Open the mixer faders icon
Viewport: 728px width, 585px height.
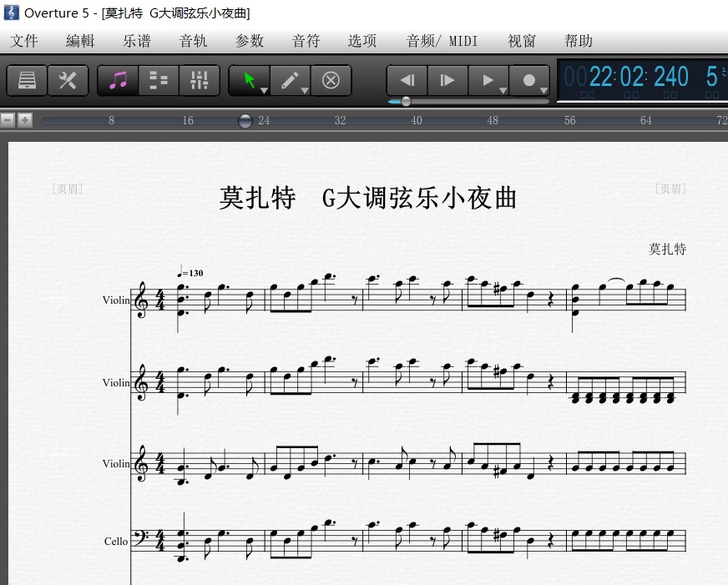click(199, 80)
